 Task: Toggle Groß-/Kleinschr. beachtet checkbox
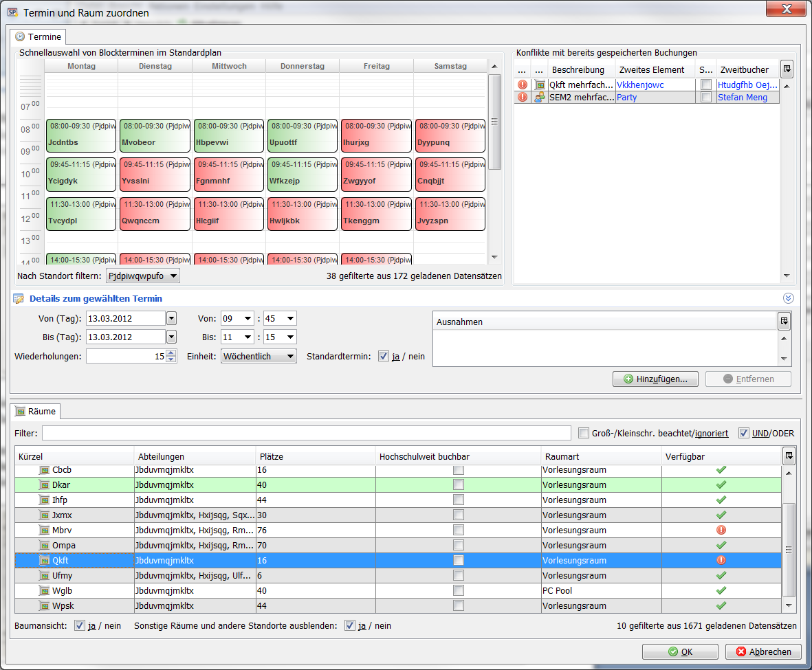pyautogui.click(x=584, y=433)
